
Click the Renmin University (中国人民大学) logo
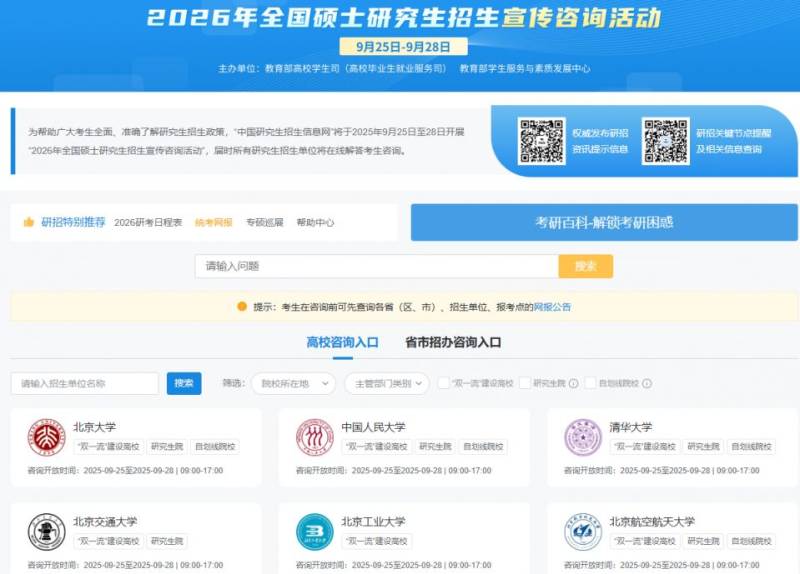tap(314, 437)
